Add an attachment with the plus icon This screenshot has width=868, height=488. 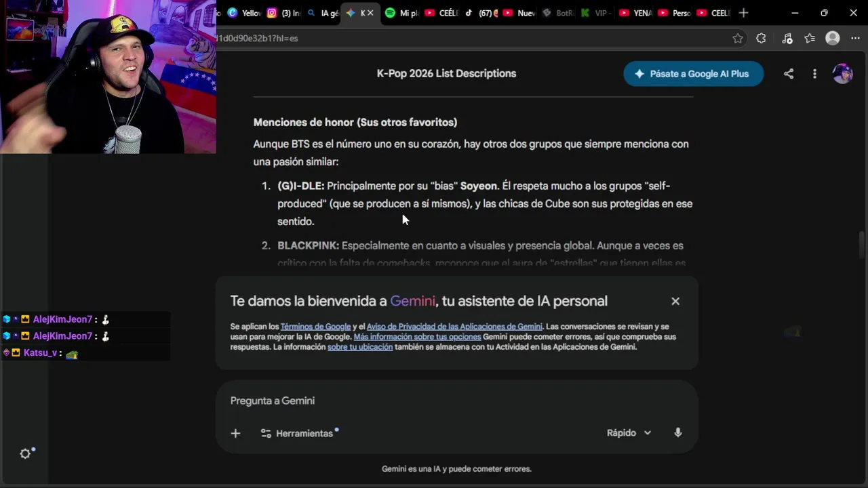click(235, 433)
